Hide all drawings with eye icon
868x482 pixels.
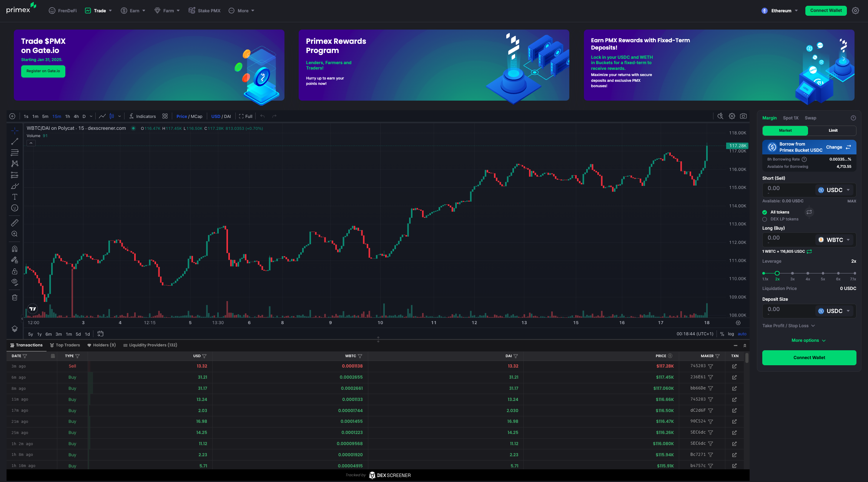15,282
